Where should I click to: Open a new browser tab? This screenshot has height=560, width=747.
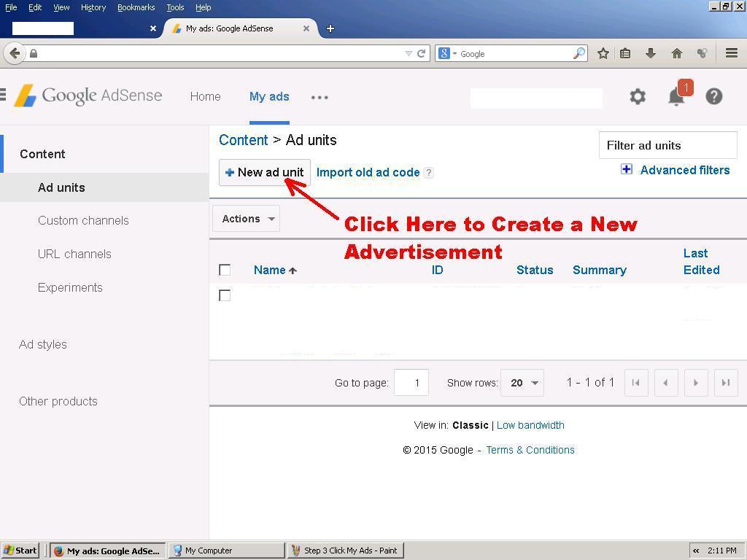pyautogui.click(x=330, y=28)
